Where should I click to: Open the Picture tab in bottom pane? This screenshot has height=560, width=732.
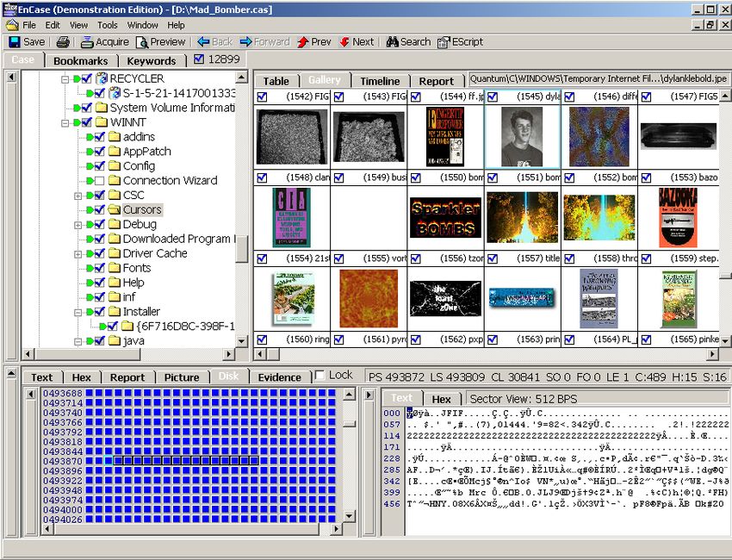(182, 377)
